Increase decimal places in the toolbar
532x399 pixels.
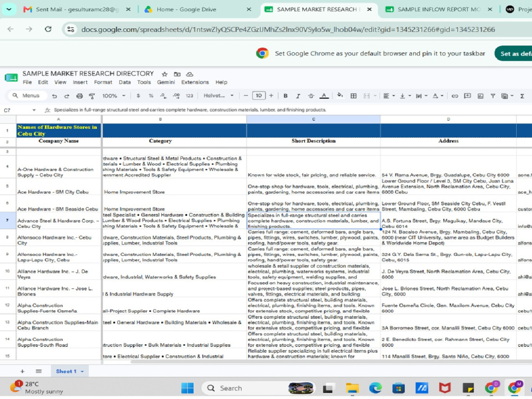click(176, 96)
